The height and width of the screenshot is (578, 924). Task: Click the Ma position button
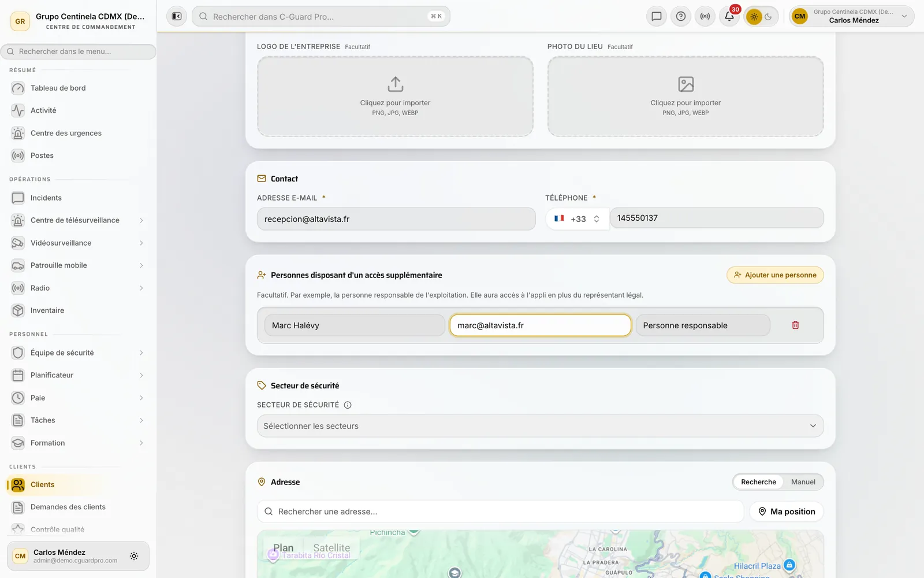coord(787,512)
